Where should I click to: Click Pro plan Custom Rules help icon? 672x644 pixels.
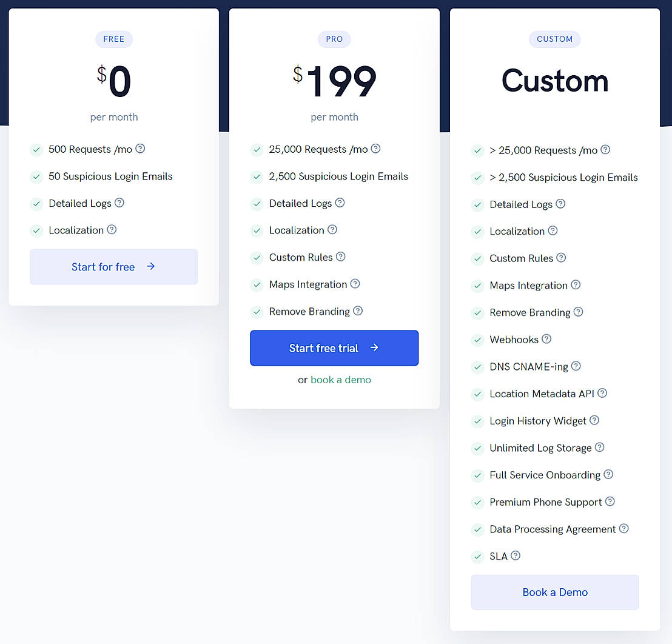[341, 257]
